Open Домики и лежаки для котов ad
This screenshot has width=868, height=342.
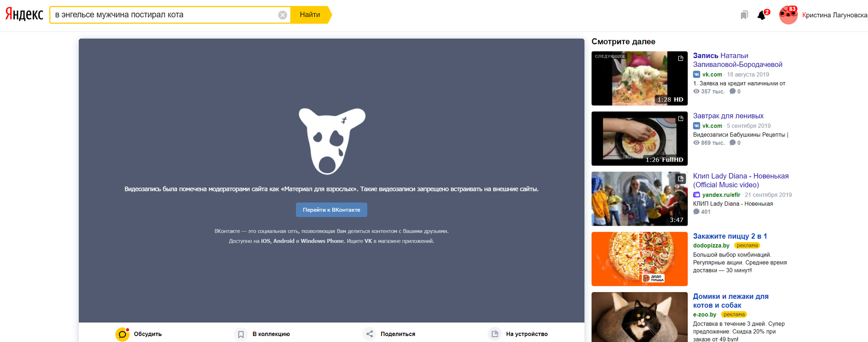(731, 301)
